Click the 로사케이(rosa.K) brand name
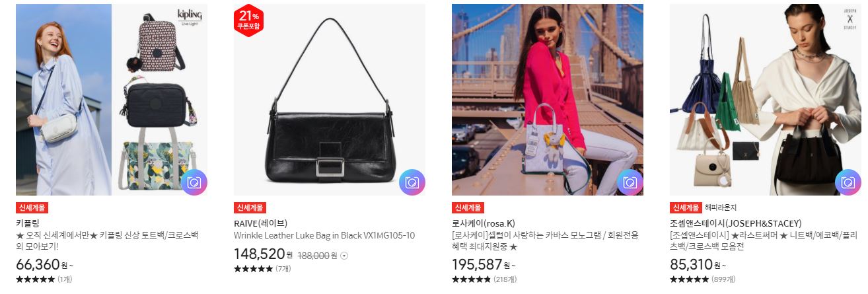Viewport: 868px width, 294px height. click(x=484, y=223)
